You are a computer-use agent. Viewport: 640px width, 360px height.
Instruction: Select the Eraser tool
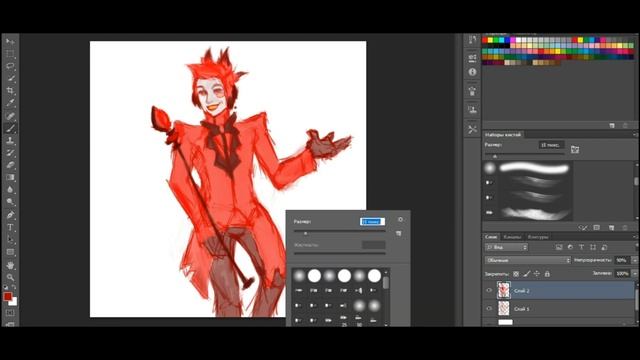click(x=10, y=165)
